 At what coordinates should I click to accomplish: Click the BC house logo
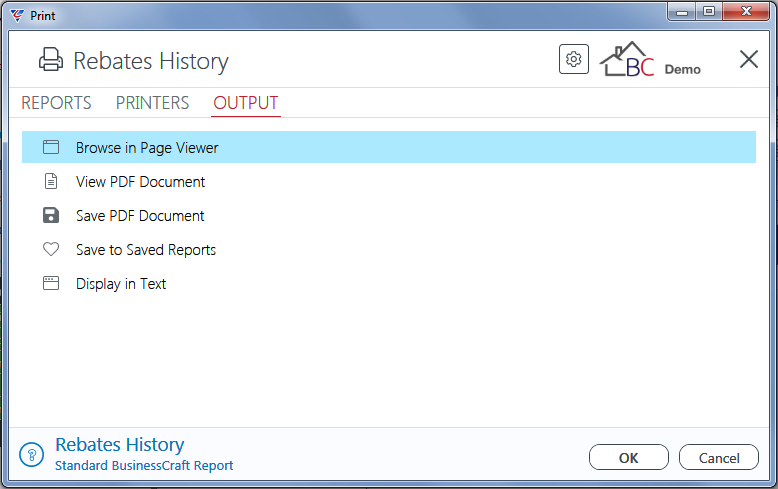(627, 60)
